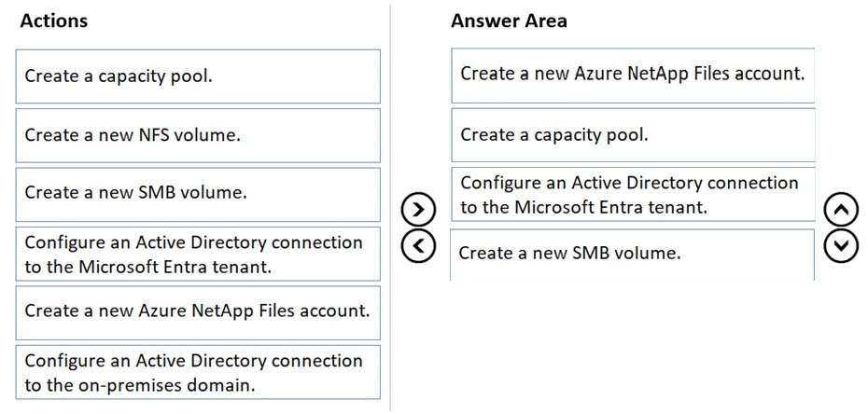Click the move up arrow icon
This screenshot has height=414, width=868.
(x=842, y=211)
